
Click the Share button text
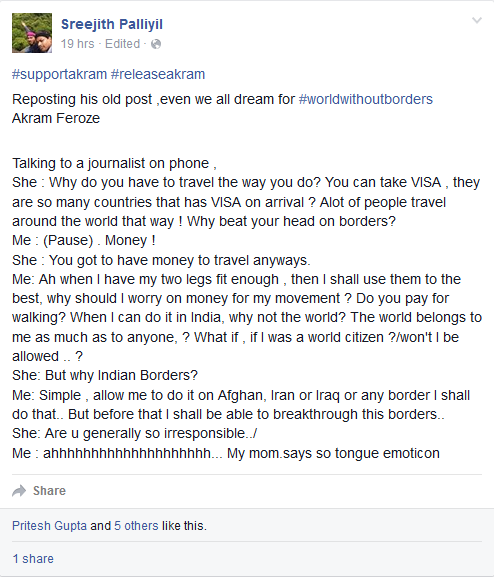49,491
